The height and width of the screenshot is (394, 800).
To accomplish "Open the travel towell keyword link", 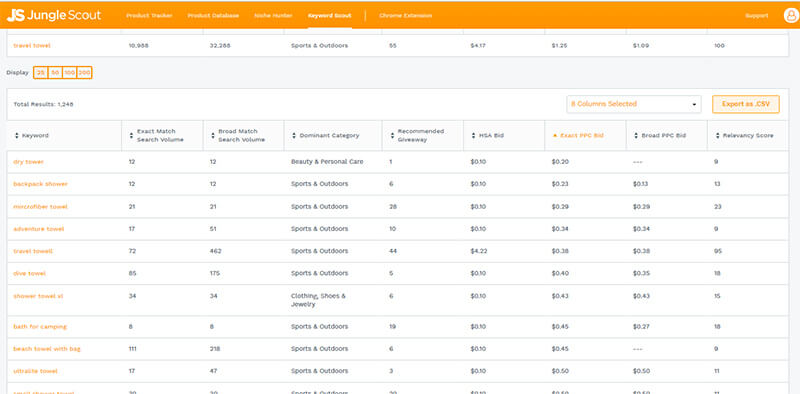I will 33,251.
